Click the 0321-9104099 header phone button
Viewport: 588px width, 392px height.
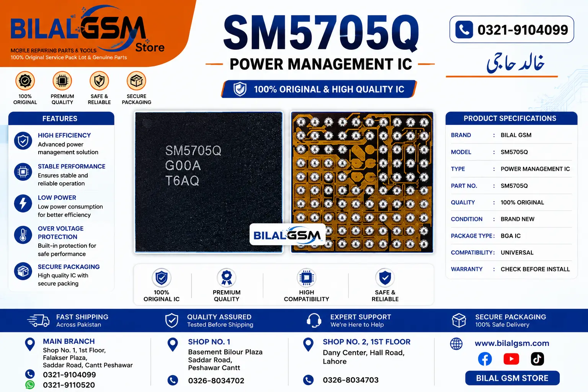tap(512, 29)
